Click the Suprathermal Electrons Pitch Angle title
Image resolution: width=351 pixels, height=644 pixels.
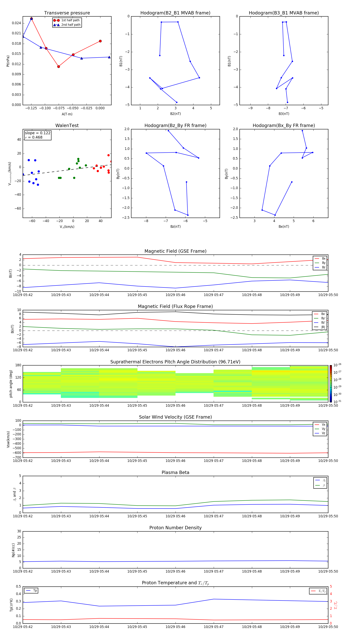pyautogui.click(x=175, y=362)
